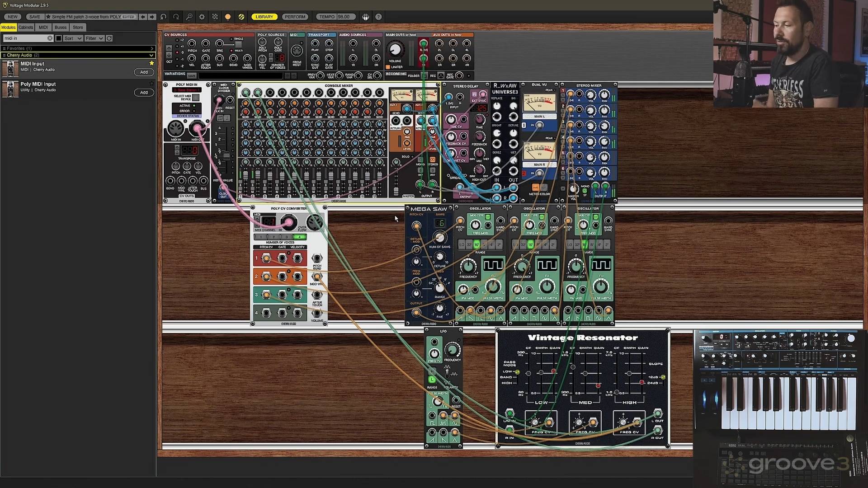Adjust the main VOLUME knob

[x=395, y=49]
